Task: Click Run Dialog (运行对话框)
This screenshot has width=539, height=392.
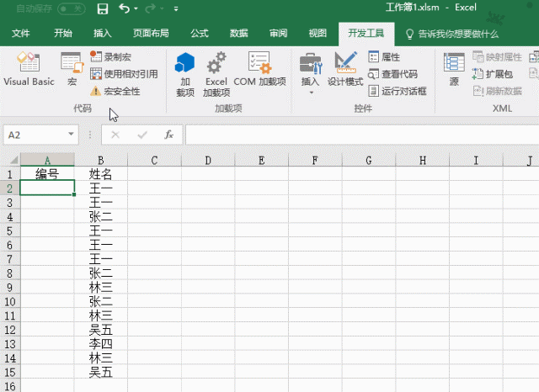Action: pyautogui.click(x=397, y=91)
